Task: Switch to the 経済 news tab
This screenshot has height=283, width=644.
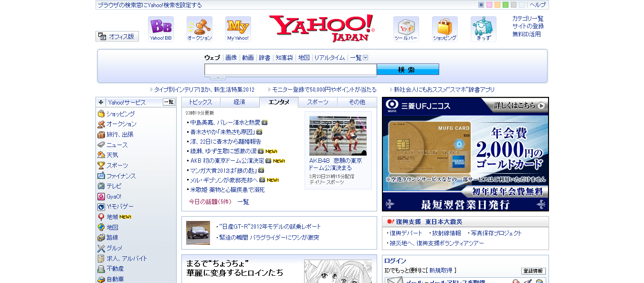Action: click(x=240, y=102)
